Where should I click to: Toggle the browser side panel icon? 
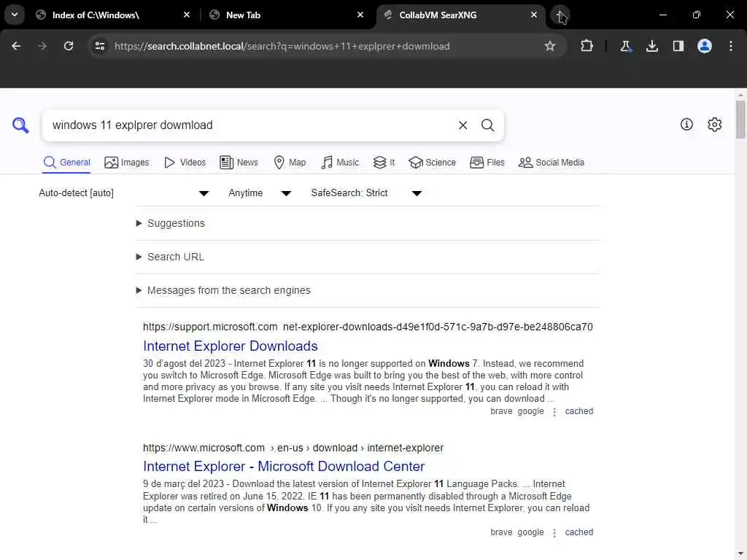point(678,46)
